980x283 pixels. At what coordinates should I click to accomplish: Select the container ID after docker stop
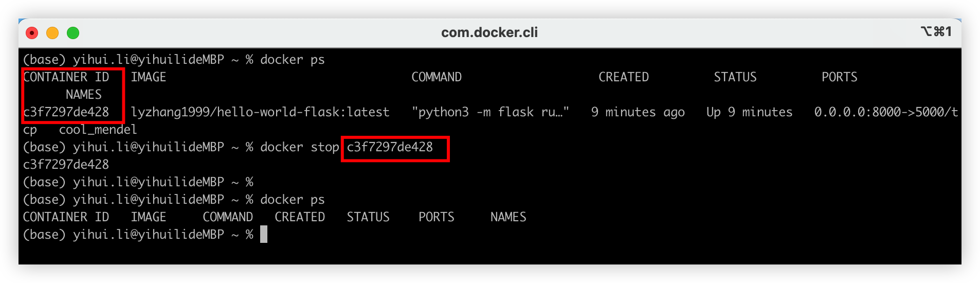pyautogui.click(x=390, y=147)
